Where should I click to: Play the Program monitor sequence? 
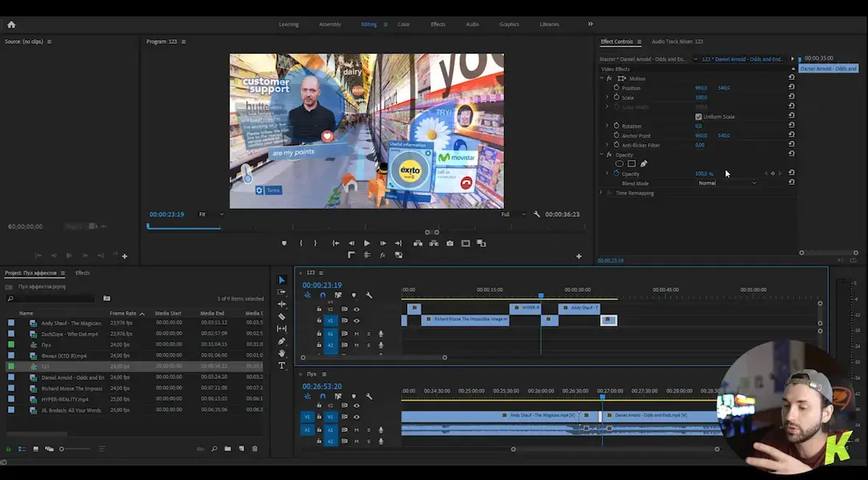366,243
